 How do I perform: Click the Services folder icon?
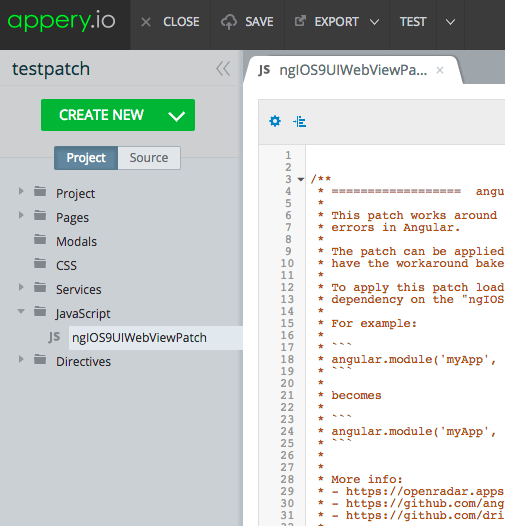[40, 287]
